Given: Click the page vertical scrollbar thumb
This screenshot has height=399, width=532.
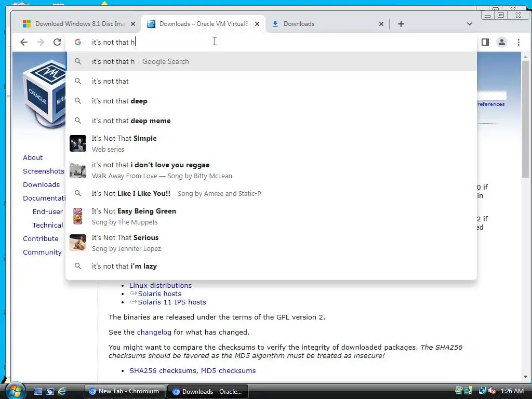Looking at the screenshot, I should coord(525,119).
